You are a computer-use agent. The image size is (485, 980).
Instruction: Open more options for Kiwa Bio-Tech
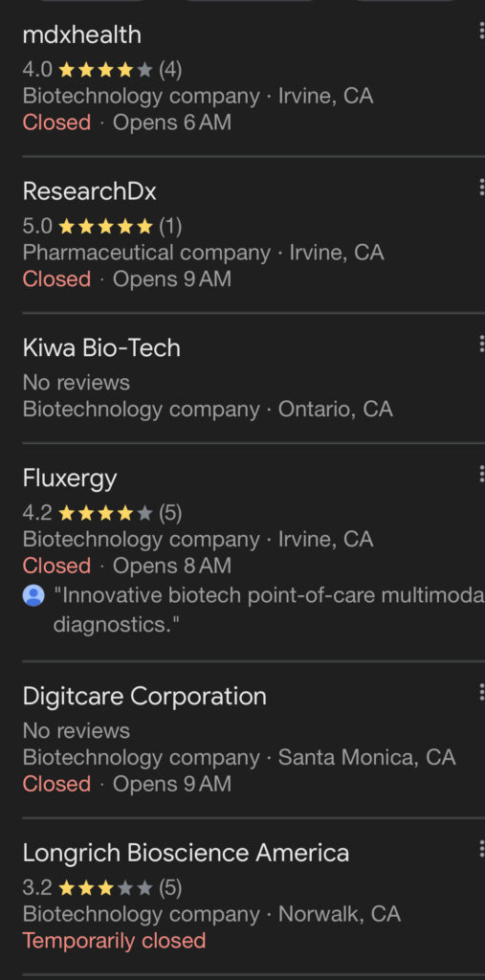pyautogui.click(x=481, y=344)
